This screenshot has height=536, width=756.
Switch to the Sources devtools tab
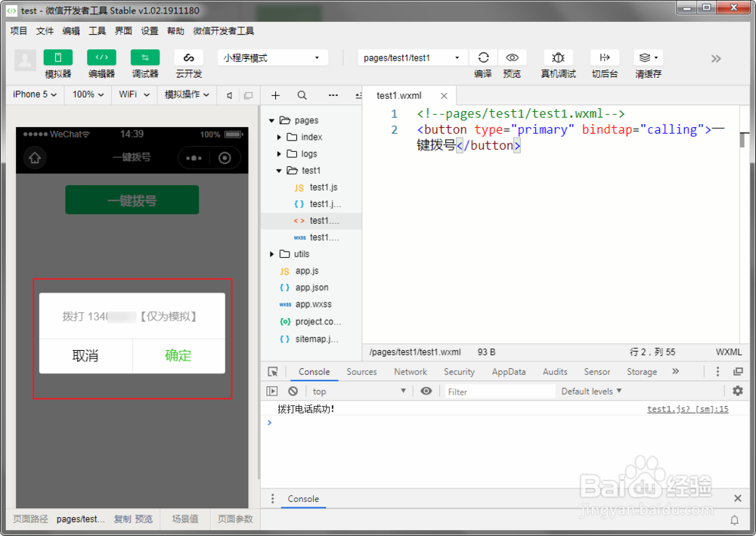point(361,372)
